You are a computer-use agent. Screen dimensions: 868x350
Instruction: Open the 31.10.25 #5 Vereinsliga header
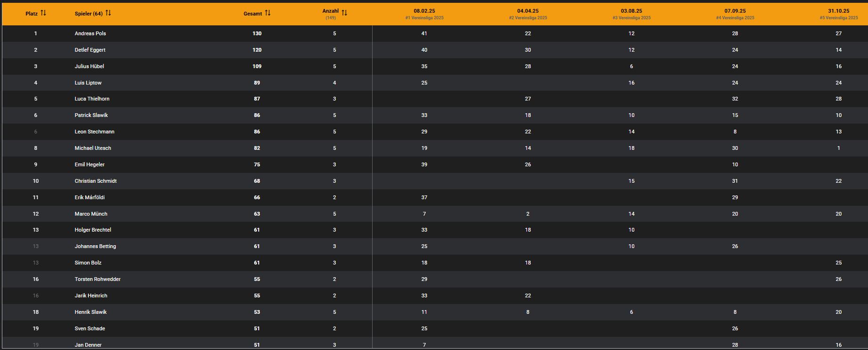[838, 14]
